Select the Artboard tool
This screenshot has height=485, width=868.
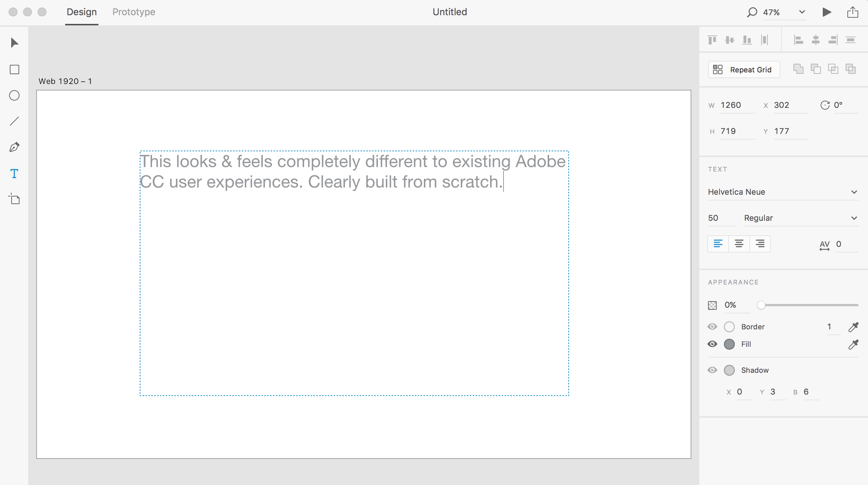click(14, 199)
